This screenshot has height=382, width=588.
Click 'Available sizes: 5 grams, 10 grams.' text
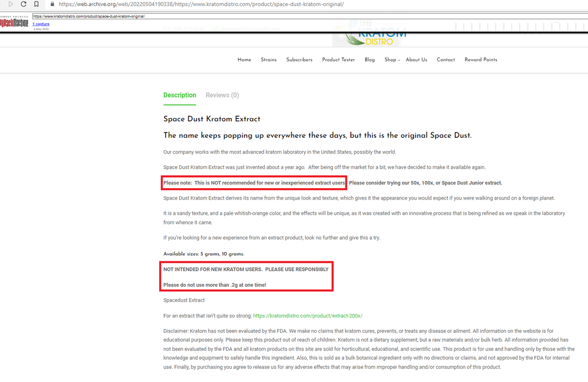(203, 254)
